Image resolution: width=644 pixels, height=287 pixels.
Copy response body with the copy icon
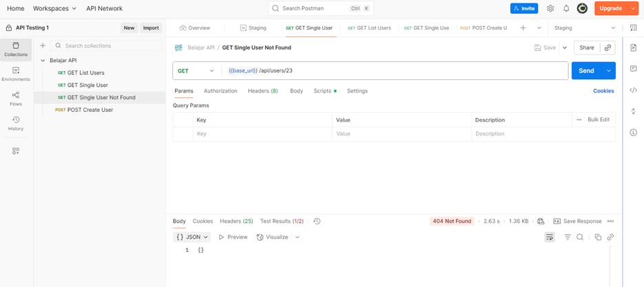click(598, 237)
